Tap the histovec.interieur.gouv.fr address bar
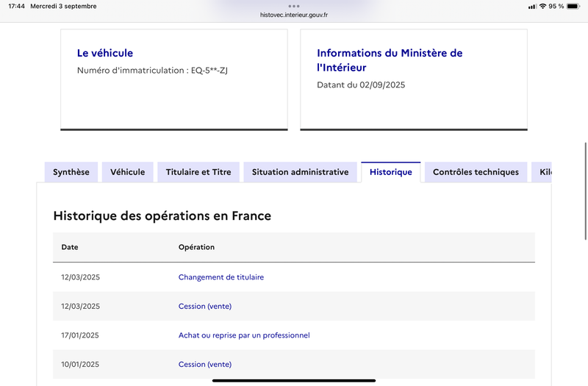 point(294,15)
